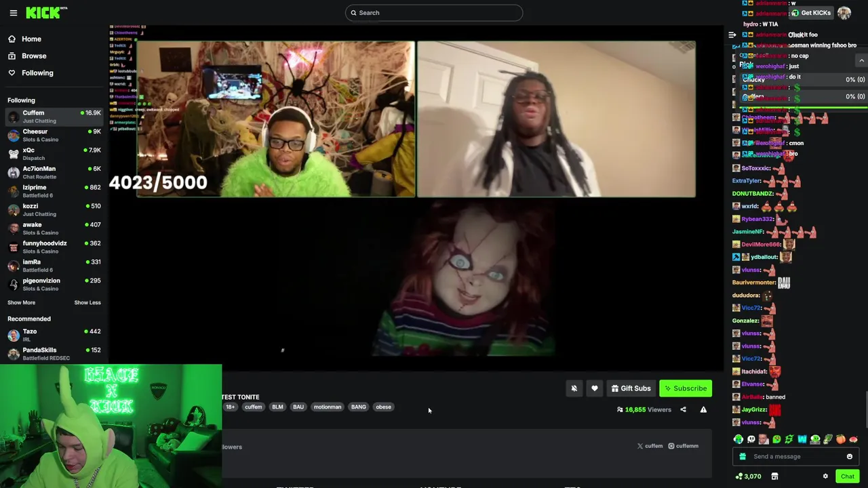868x488 pixels.
Task: Click Send a message input
Action: coord(797,457)
